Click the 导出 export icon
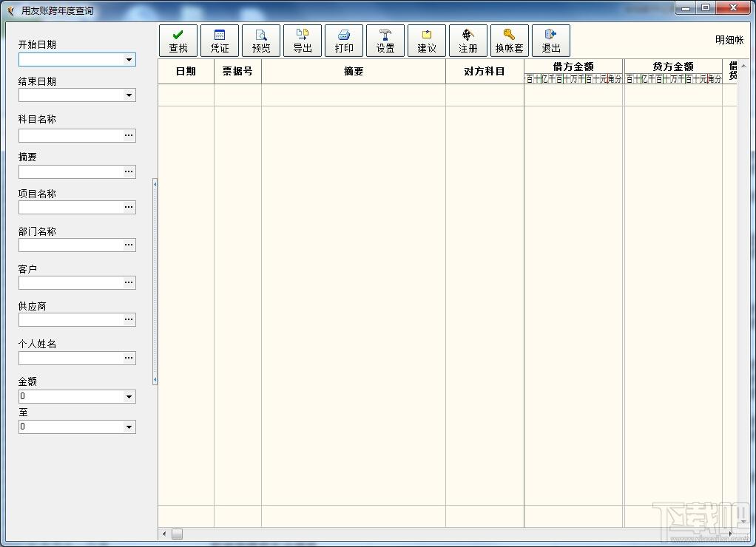 pyautogui.click(x=303, y=41)
